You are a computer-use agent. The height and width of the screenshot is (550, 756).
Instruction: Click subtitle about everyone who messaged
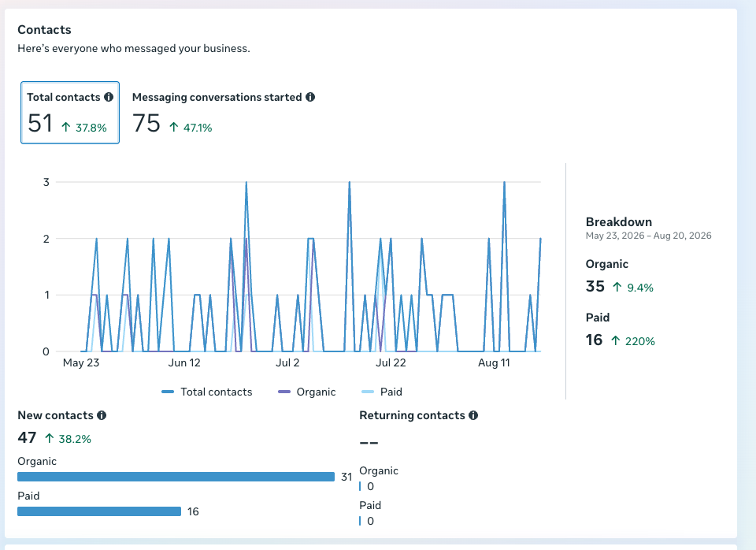tap(134, 48)
